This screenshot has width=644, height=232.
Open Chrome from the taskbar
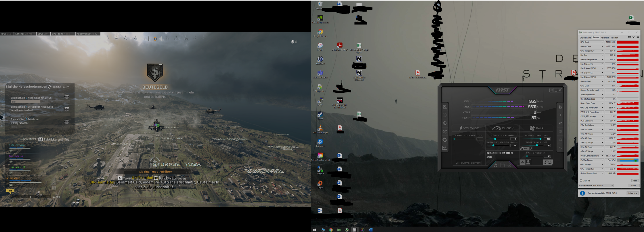pyautogui.click(x=331, y=230)
